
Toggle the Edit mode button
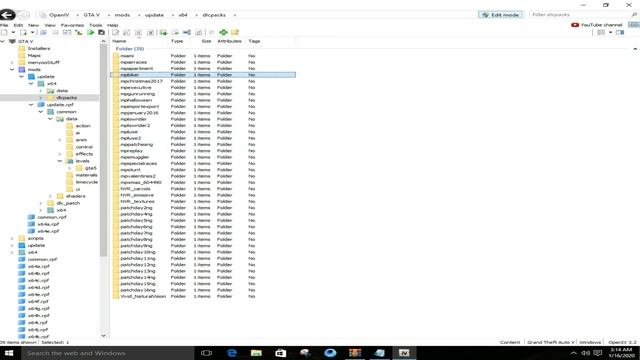(500, 15)
